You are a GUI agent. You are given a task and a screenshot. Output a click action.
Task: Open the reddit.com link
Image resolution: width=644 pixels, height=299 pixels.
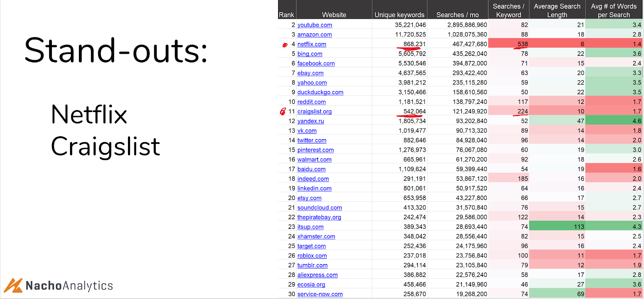pos(312,102)
